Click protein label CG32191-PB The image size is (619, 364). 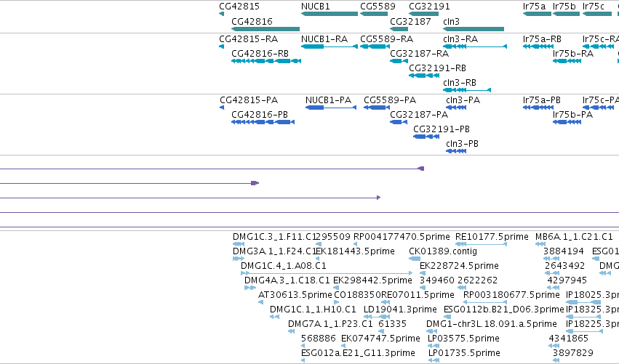point(442,129)
